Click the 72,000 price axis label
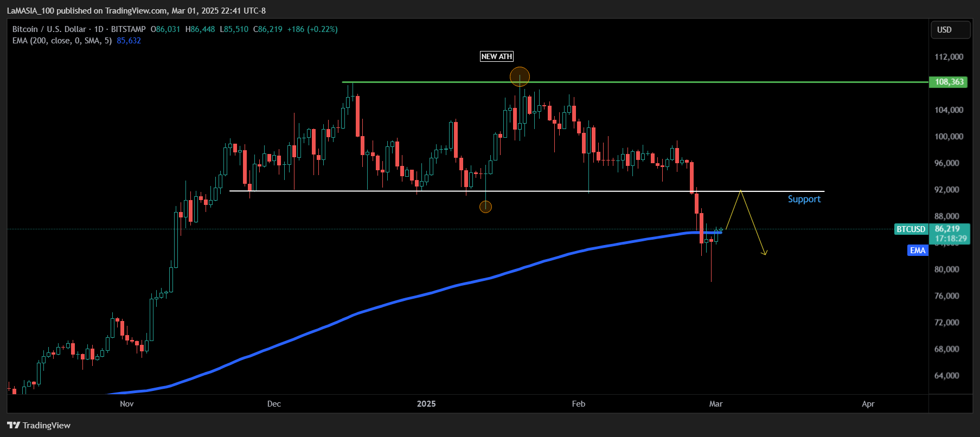 coord(947,323)
